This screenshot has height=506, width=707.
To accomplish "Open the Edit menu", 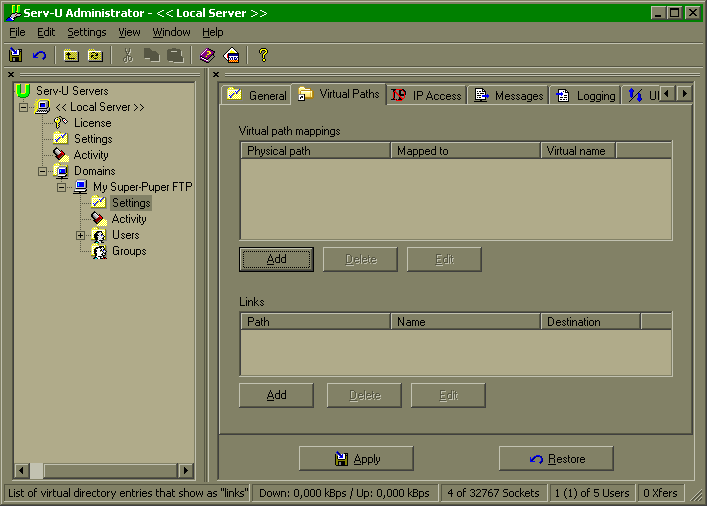I will (46, 32).
